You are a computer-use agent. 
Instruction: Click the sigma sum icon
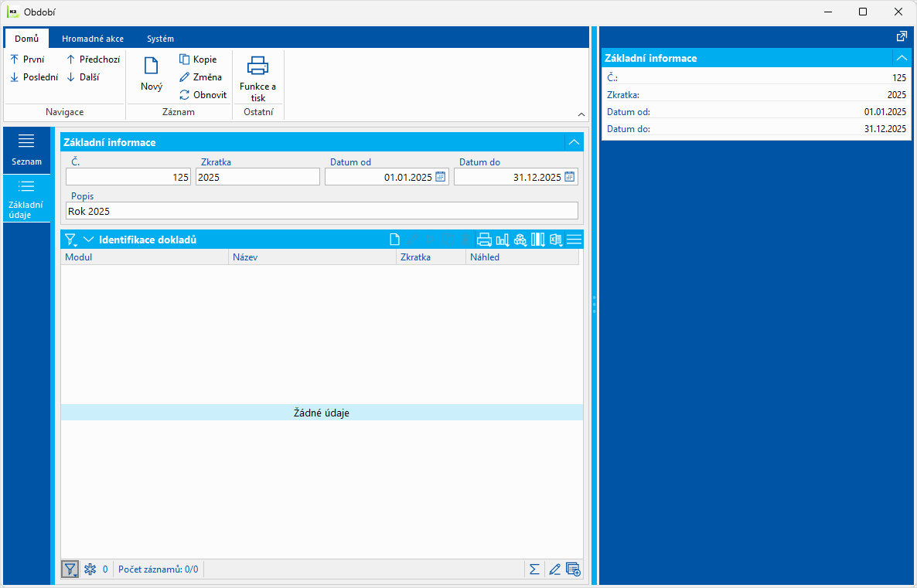[534, 569]
